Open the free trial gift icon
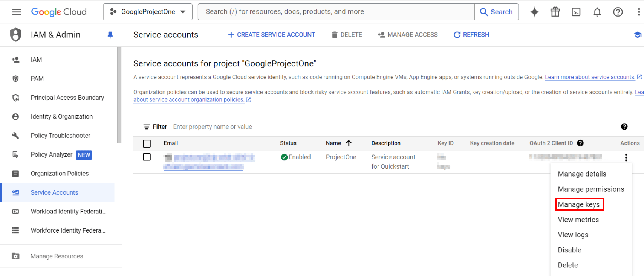 [555, 12]
